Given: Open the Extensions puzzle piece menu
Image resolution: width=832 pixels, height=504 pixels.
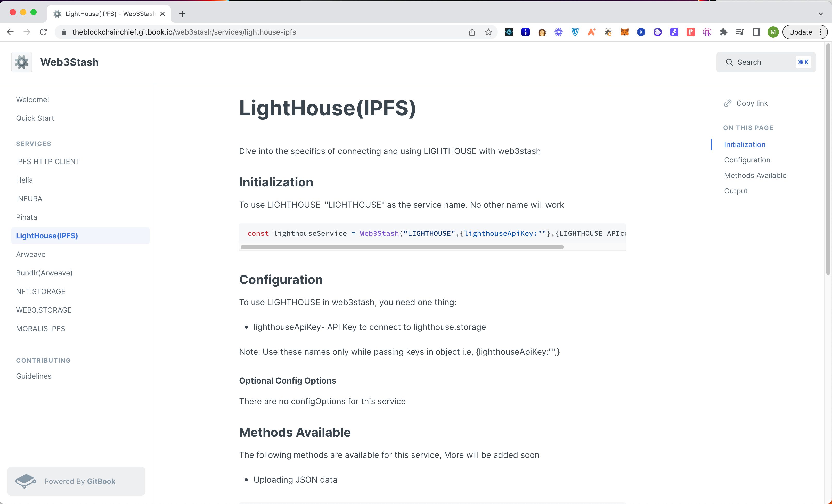Looking at the screenshot, I should coord(724,32).
